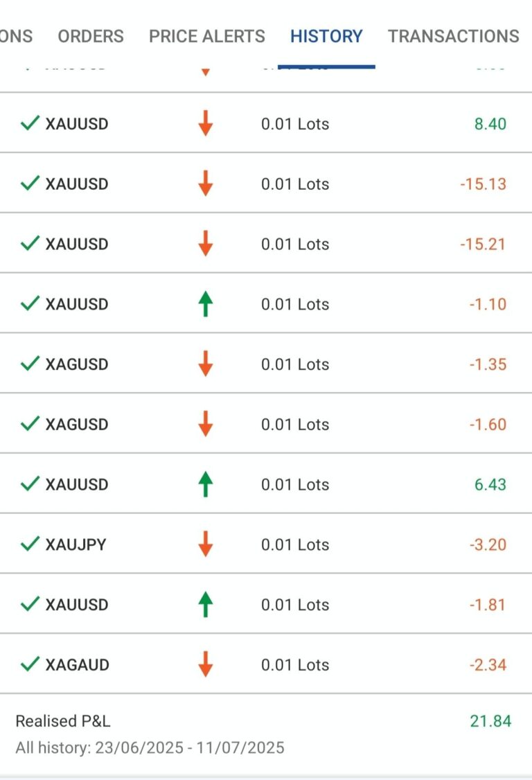Click the orange down arrow on the XAGAUD row

point(206,664)
